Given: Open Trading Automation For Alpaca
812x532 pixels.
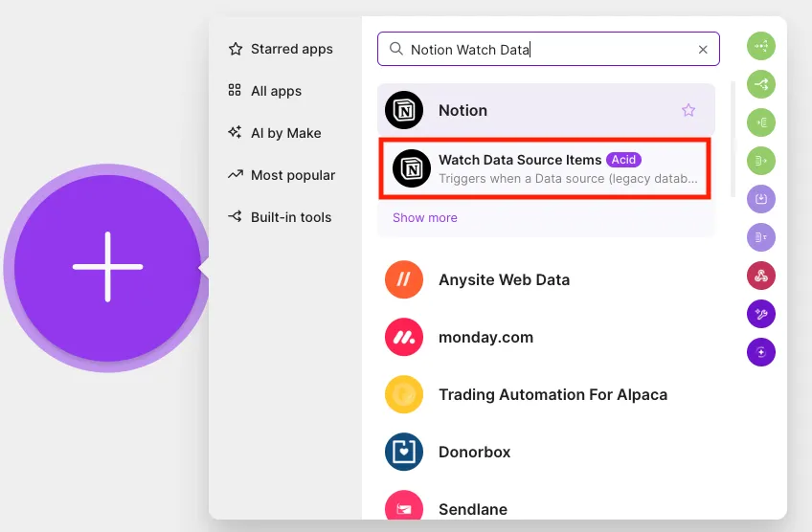Looking at the screenshot, I should [547, 395].
